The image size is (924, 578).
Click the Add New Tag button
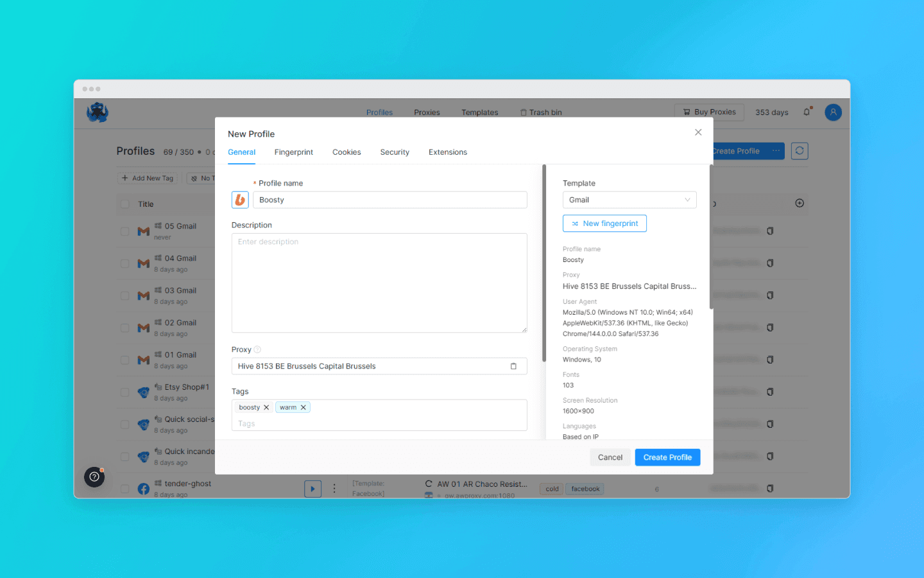click(148, 178)
